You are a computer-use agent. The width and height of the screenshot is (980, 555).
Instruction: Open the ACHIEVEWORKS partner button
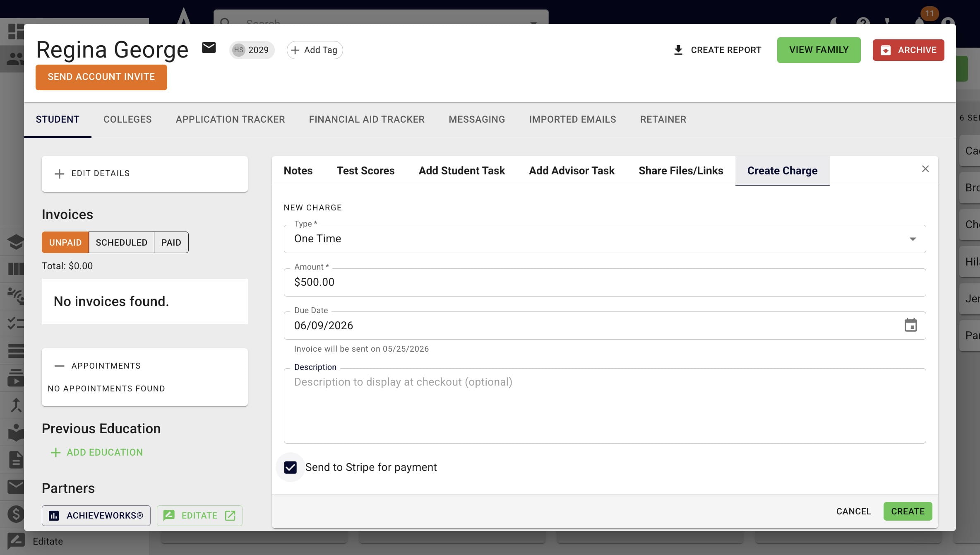(x=96, y=516)
